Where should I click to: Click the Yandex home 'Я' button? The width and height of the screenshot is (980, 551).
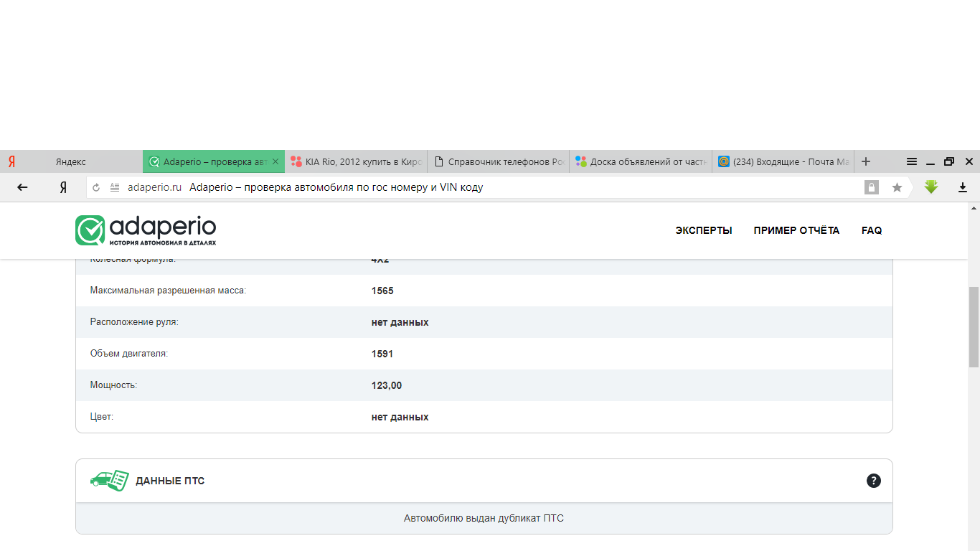point(63,187)
